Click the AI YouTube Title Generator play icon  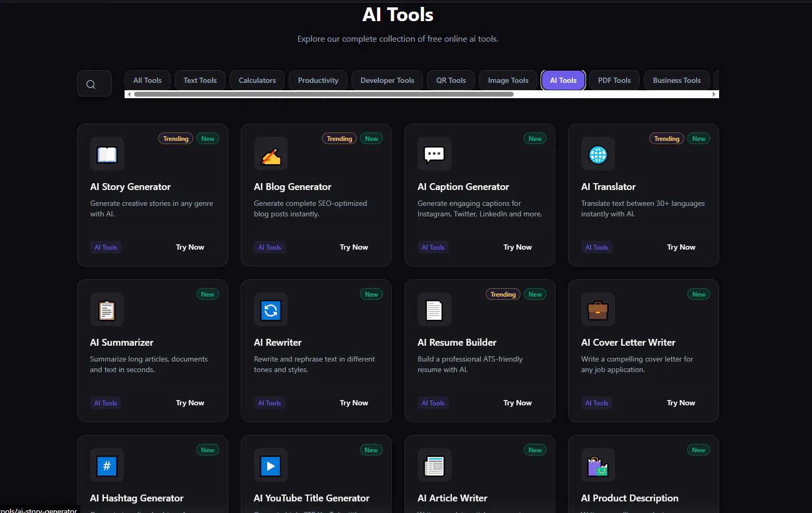tap(271, 465)
